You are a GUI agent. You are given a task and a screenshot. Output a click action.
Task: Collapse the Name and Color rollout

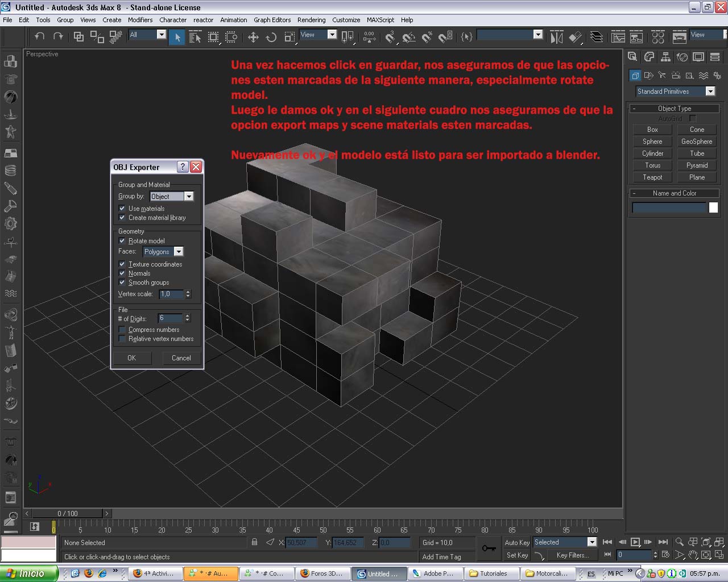tap(675, 193)
